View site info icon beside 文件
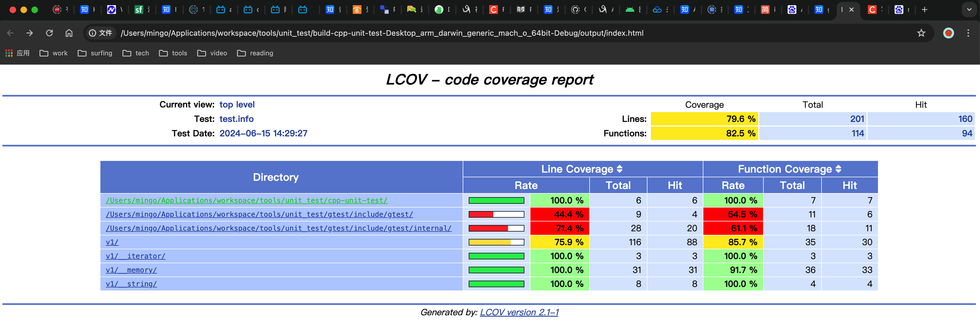The height and width of the screenshot is (330, 980). point(92,33)
